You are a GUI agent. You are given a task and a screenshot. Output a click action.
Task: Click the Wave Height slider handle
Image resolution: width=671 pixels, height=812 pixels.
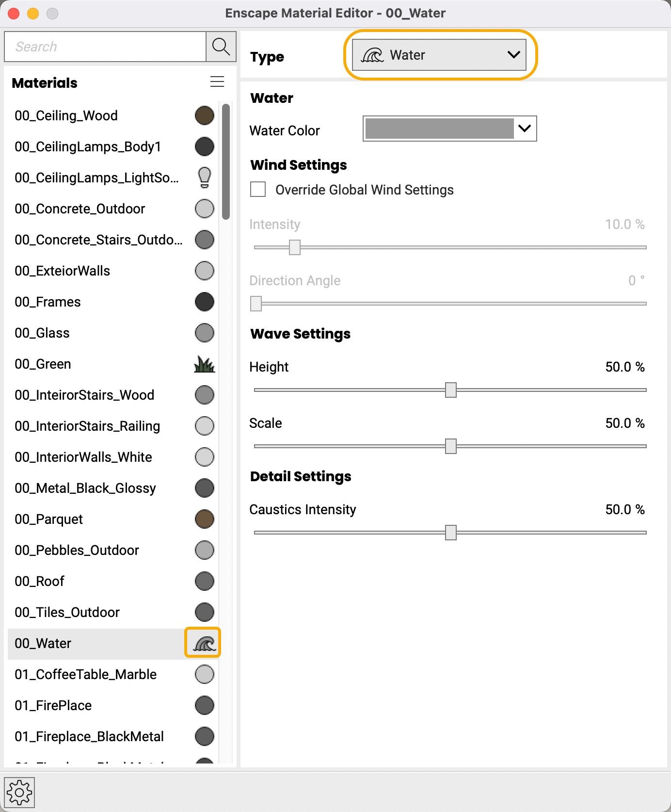pos(451,390)
